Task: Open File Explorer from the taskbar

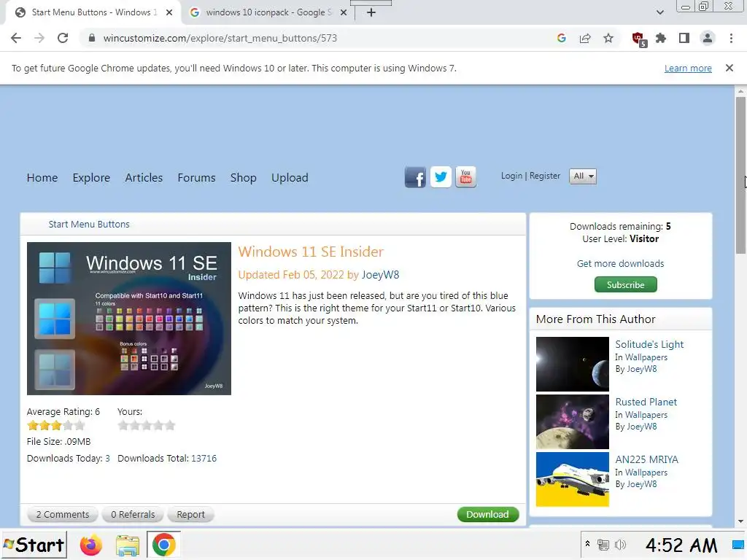Action: (128, 545)
